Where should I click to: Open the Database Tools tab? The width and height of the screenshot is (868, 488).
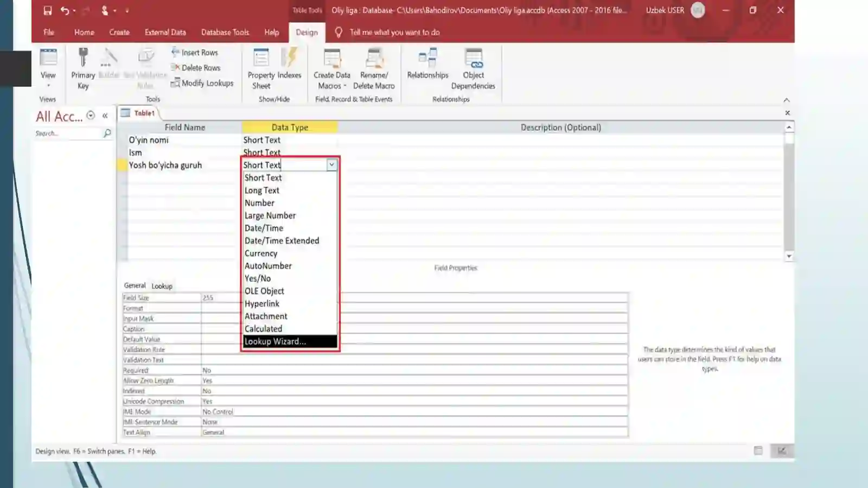coord(225,33)
